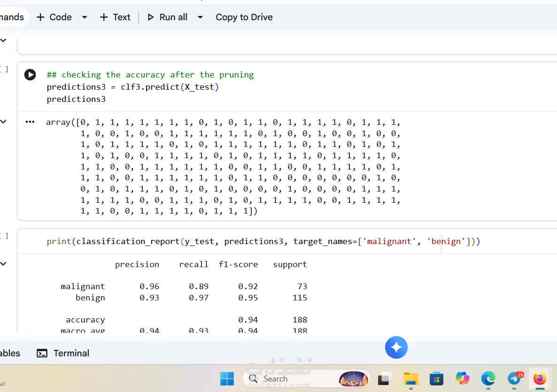Click the taskbar Search box
This screenshot has height=392, width=557.
tap(306, 379)
